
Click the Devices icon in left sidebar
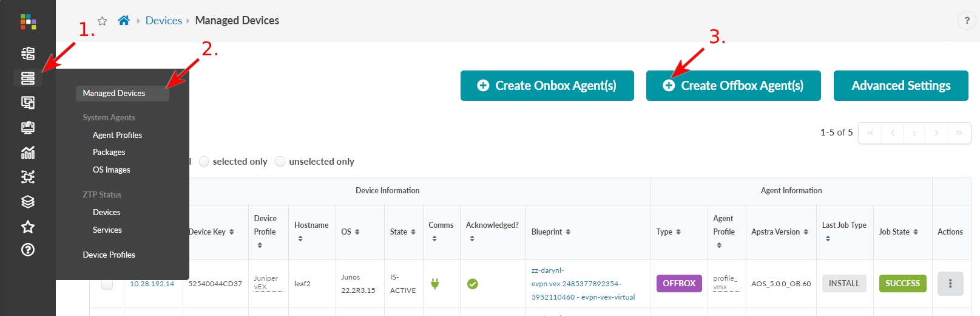28,78
